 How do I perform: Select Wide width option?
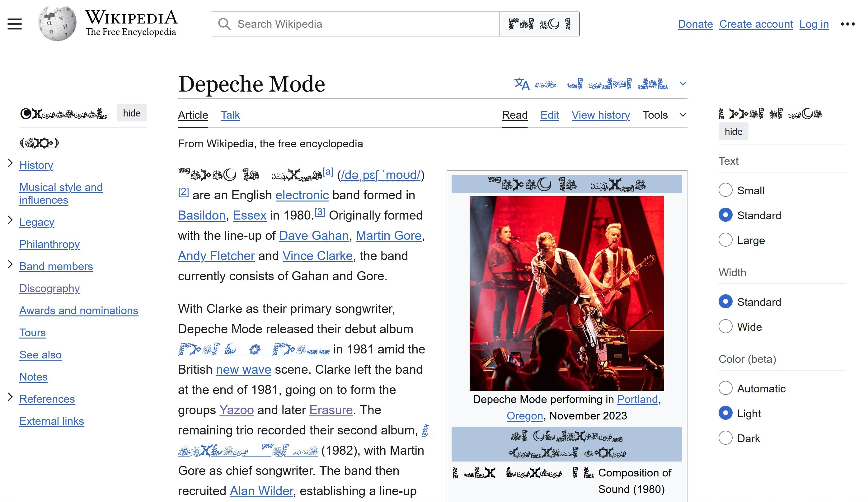point(725,326)
